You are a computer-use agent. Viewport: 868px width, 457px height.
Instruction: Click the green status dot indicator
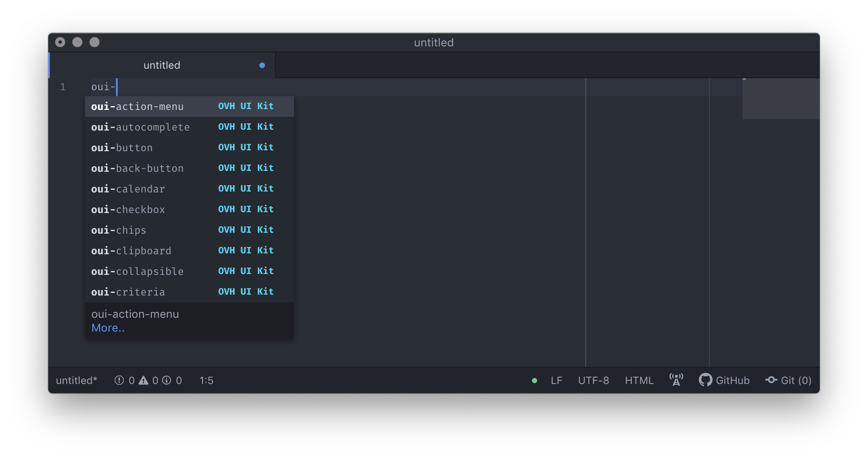(535, 381)
